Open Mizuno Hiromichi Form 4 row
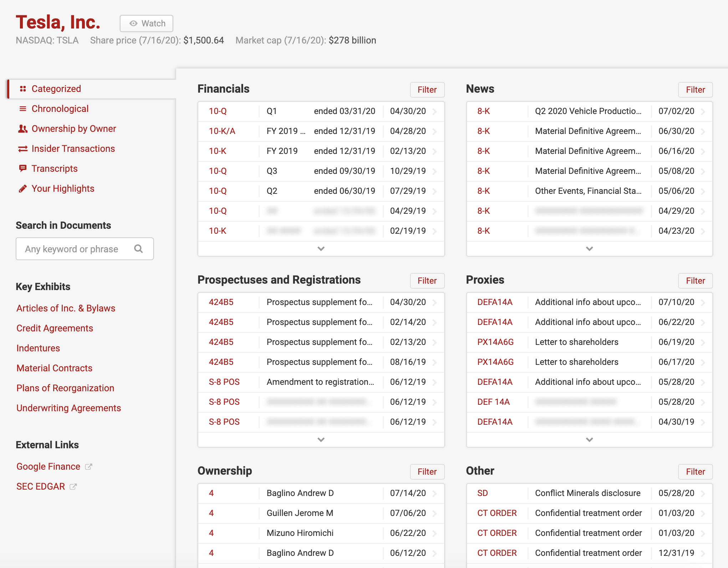728x568 pixels. pyautogui.click(x=321, y=533)
